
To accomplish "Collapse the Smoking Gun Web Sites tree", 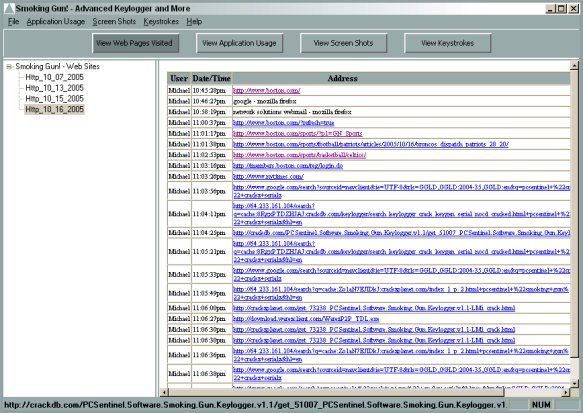I will [9, 67].
